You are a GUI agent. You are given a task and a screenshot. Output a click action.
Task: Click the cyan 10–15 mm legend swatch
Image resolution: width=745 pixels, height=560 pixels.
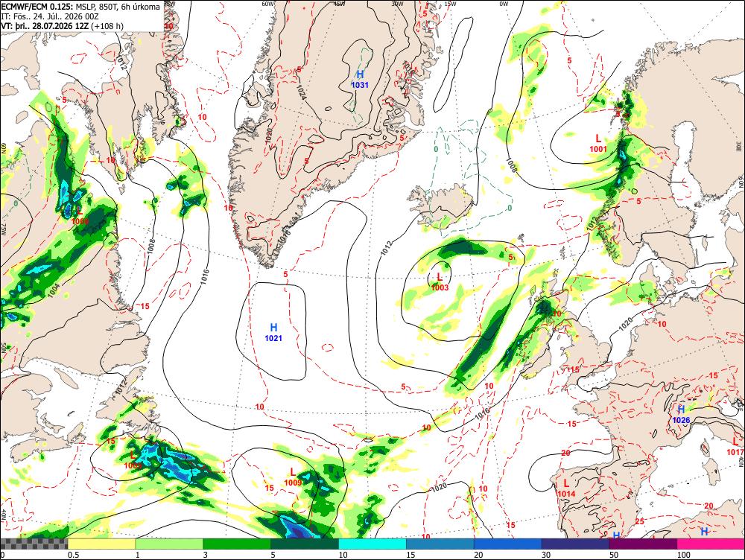pyautogui.click(x=372, y=544)
